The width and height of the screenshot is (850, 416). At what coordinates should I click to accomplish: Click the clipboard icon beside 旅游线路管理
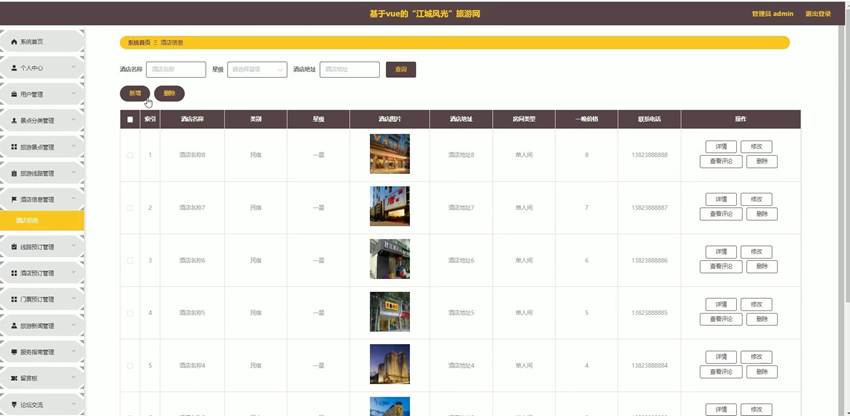[x=14, y=174]
